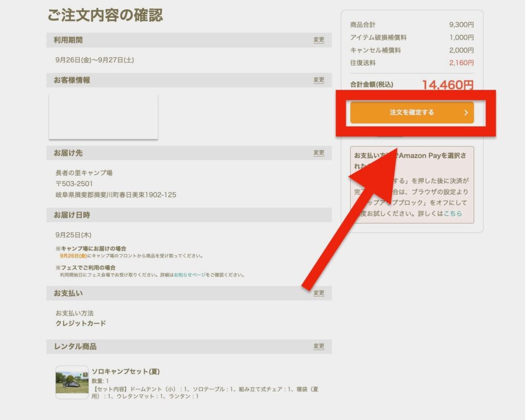
Task: Click the orange 注文を確定する button
Action: (412, 112)
